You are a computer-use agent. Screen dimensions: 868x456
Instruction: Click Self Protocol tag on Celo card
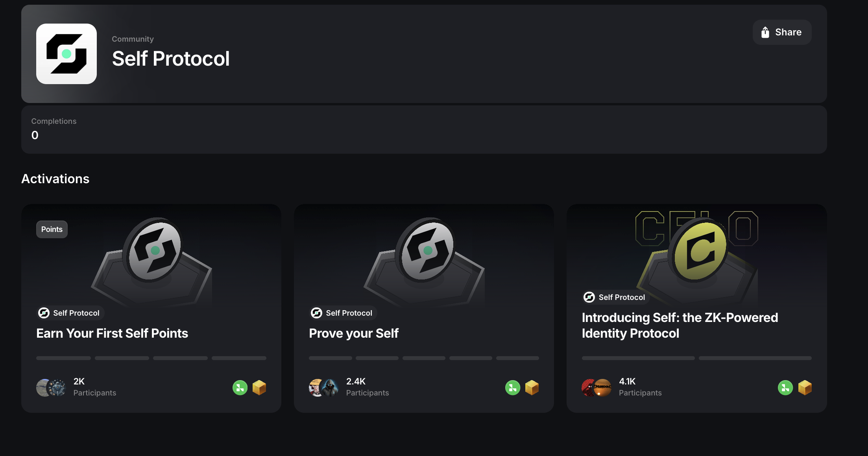click(x=616, y=297)
